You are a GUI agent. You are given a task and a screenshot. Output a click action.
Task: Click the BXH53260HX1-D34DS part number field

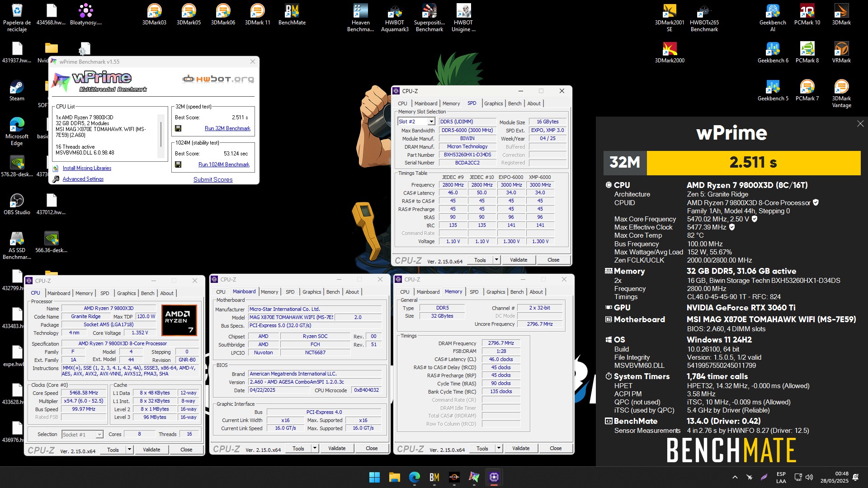tap(467, 155)
